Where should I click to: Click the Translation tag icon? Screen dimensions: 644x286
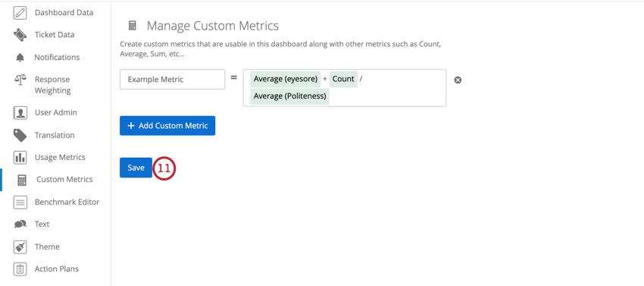pyautogui.click(x=20, y=135)
